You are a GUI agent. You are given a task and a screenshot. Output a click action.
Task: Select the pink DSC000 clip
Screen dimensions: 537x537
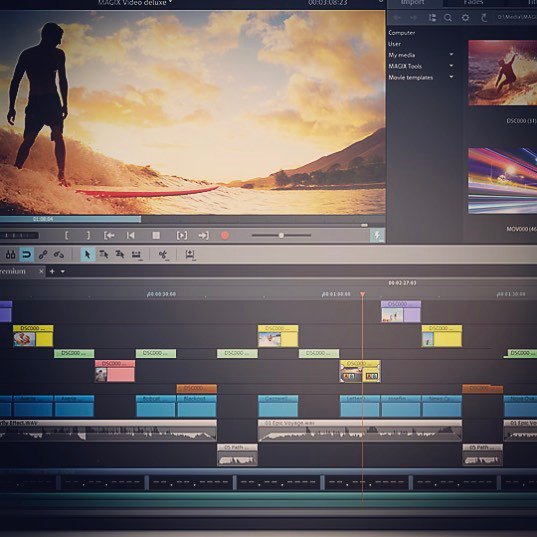(115, 371)
